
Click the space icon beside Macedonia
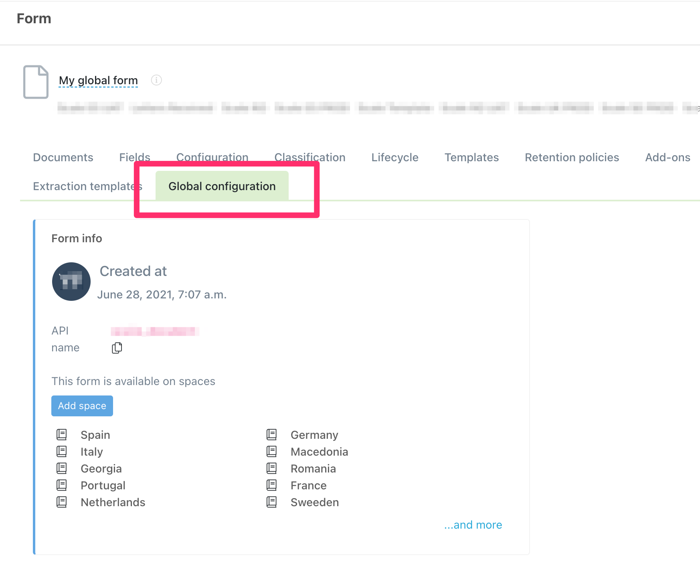(x=272, y=451)
